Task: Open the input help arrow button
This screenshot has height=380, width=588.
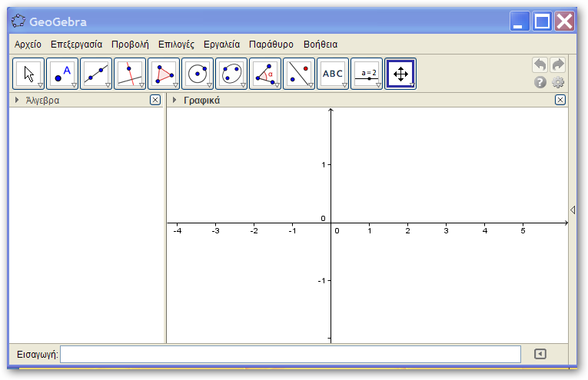Action: (x=540, y=354)
